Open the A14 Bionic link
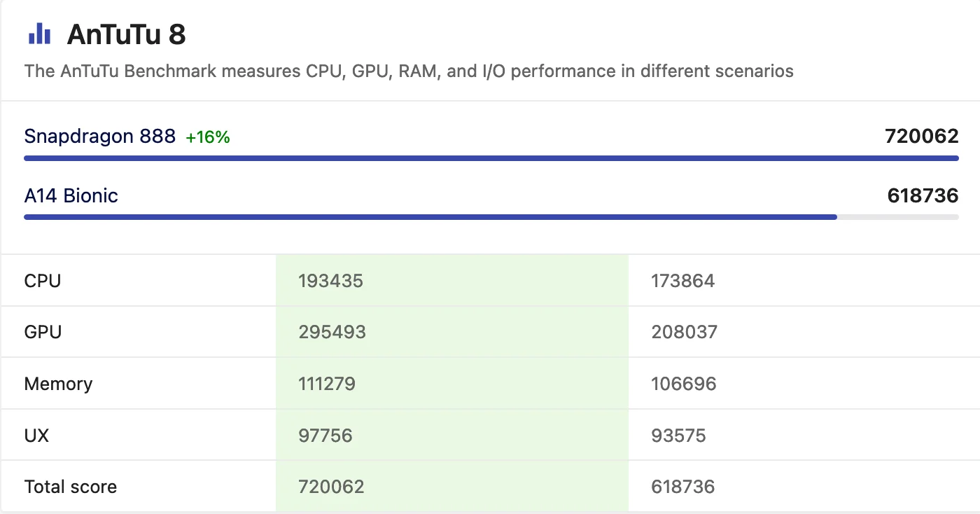 [x=71, y=195]
